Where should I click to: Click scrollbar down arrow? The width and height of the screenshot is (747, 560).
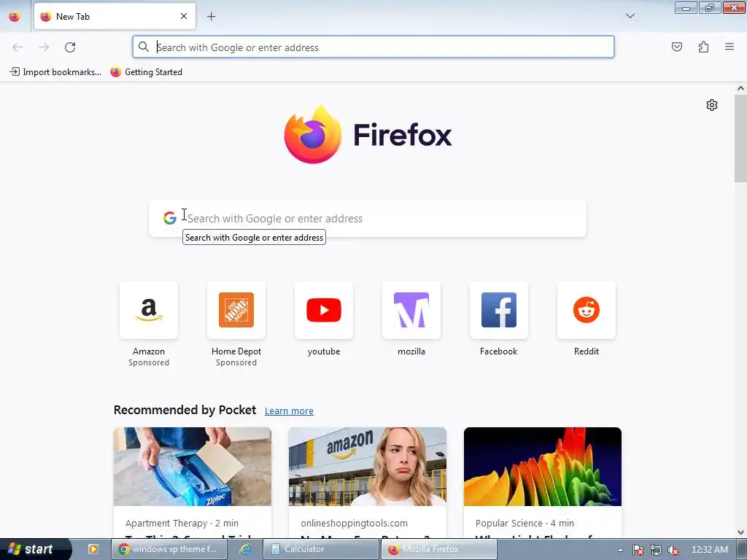(x=740, y=532)
